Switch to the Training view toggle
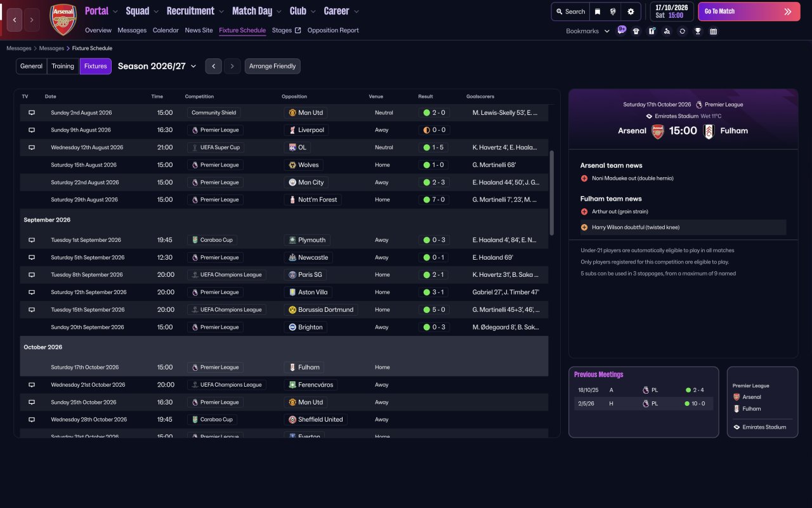Screen dimensions: 812x508 [63, 66]
